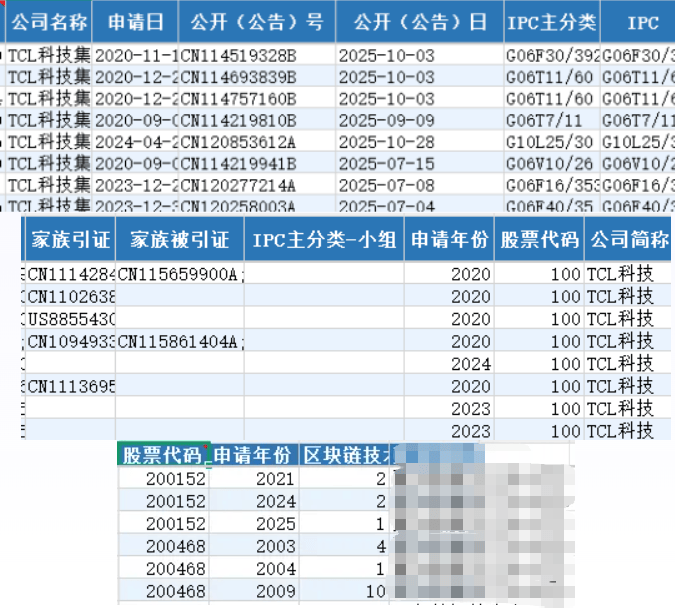Select cell CN120853612A
The width and height of the screenshot is (675, 611).
pos(257,142)
